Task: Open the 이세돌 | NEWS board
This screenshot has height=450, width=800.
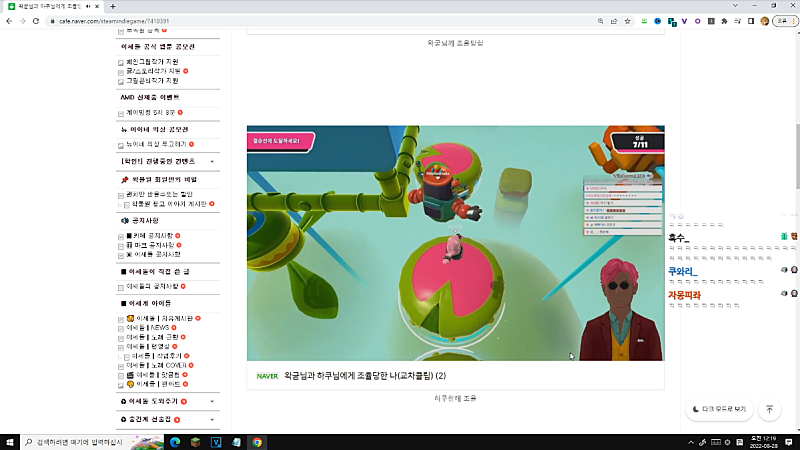Action: [x=147, y=328]
